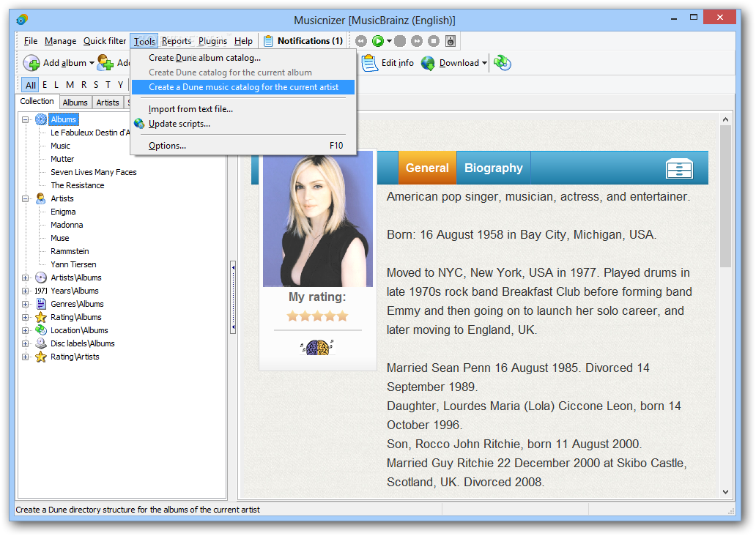Click the grey pause player button
Viewport: 756px width, 536px height.
tap(400, 42)
